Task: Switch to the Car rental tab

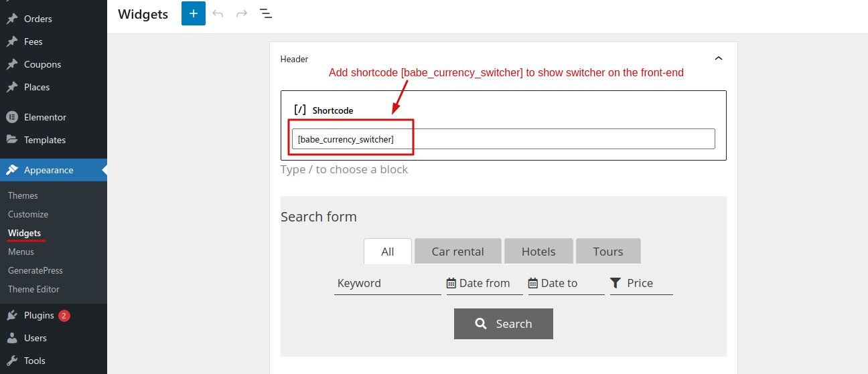Action: coord(458,252)
